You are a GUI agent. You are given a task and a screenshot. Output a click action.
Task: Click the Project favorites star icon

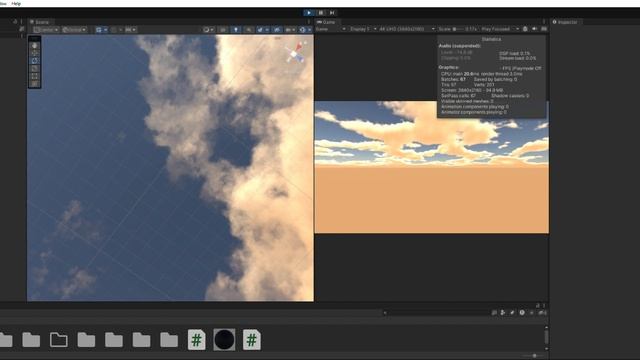click(x=531, y=313)
